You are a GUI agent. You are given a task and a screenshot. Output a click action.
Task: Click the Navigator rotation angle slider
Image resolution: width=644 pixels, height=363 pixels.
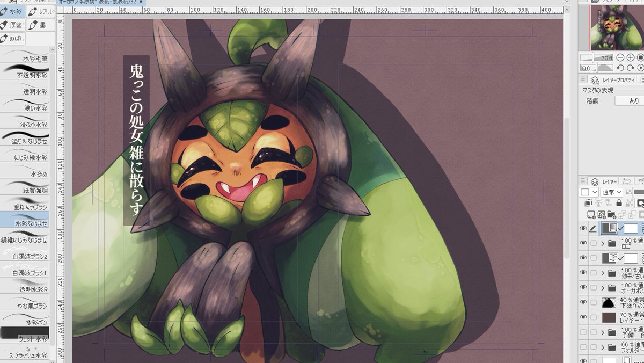pos(596,68)
